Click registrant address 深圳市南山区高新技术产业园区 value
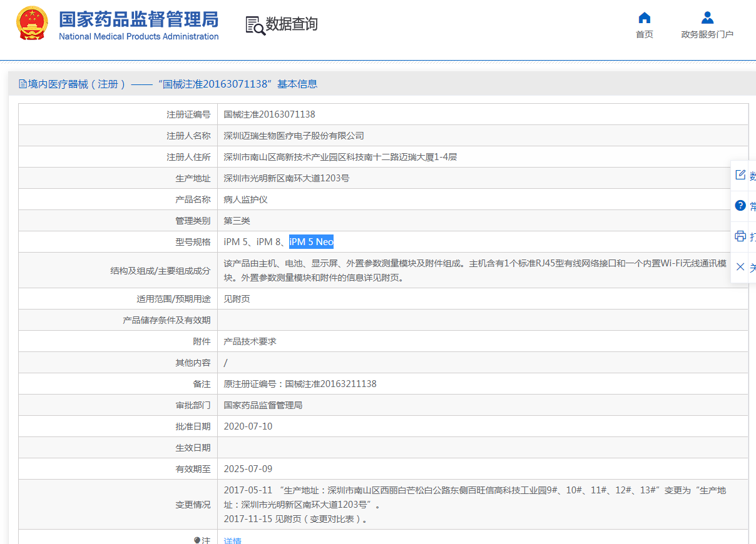Image resolution: width=756 pixels, height=544 pixels. point(340,157)
